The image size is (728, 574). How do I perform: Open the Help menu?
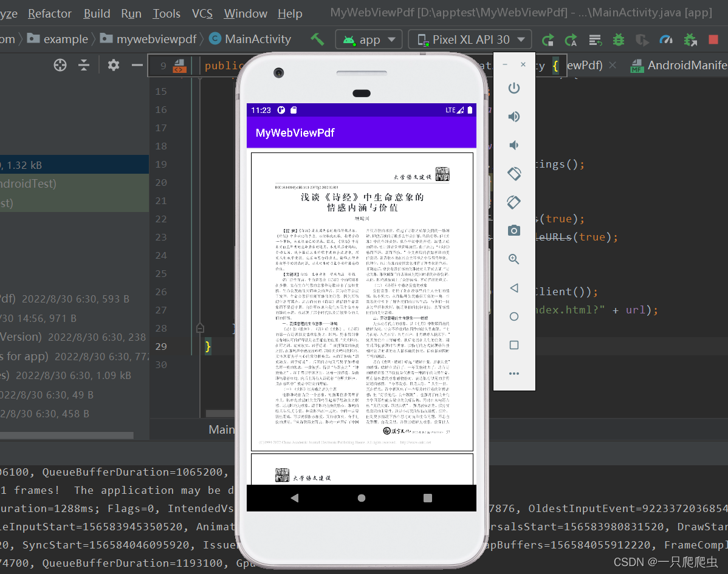[x=290, y=13]
